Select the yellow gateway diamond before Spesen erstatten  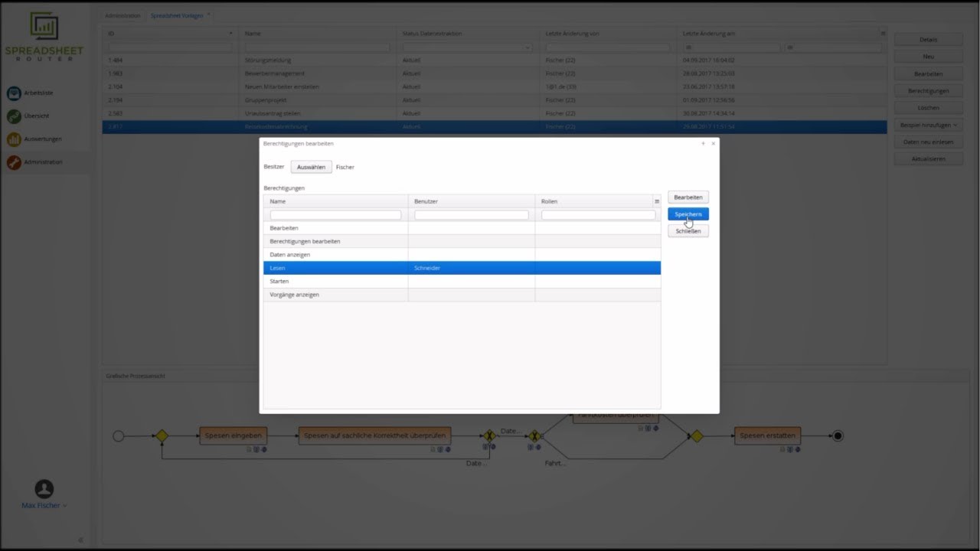[697, 435]
